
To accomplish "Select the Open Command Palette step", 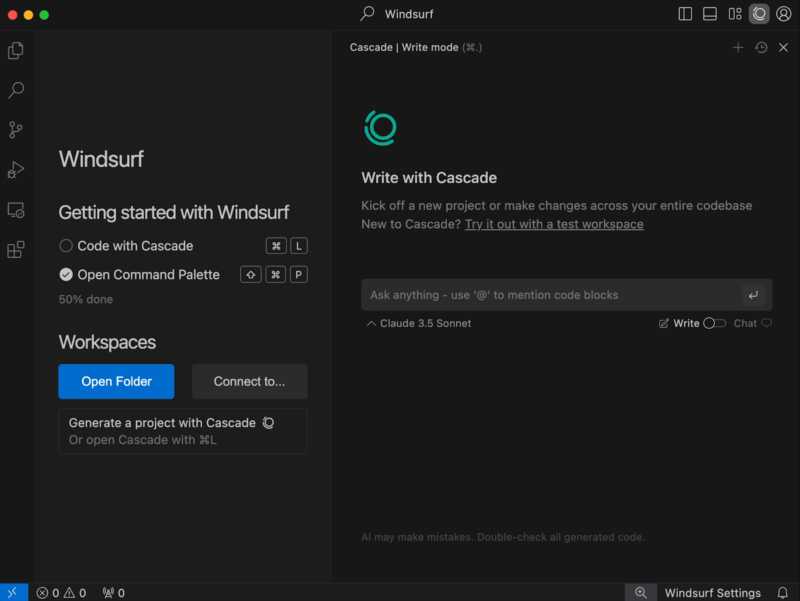I will 148,275.
